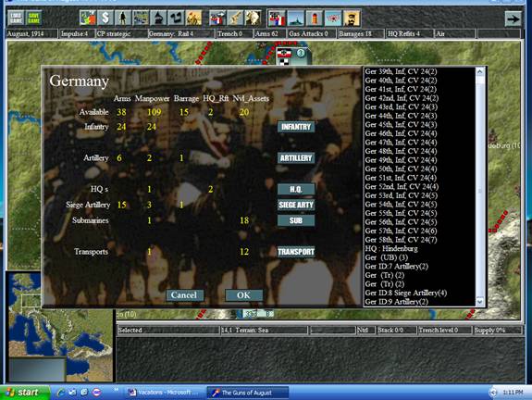Click the SUB purchase button
This screenshot has height=400, width=532.
coord(296,220)
